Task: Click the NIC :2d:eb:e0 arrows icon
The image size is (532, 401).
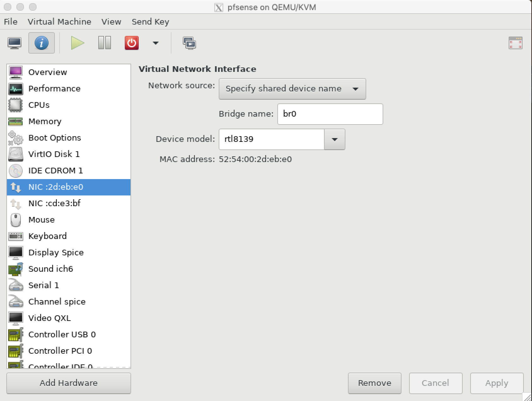Action: click(15, 187)
